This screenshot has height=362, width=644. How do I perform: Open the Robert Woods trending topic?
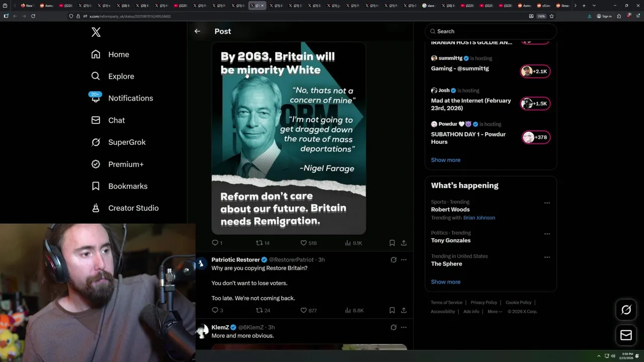(450, 210)
